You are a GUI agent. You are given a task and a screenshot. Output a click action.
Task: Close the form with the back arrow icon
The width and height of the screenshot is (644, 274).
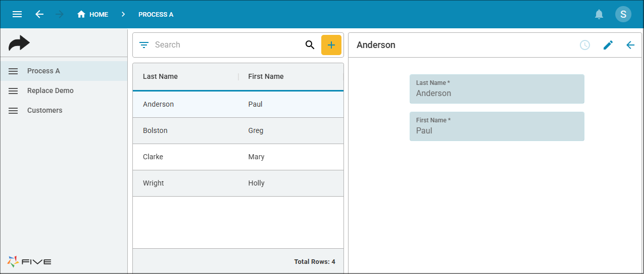coord(630,45)
